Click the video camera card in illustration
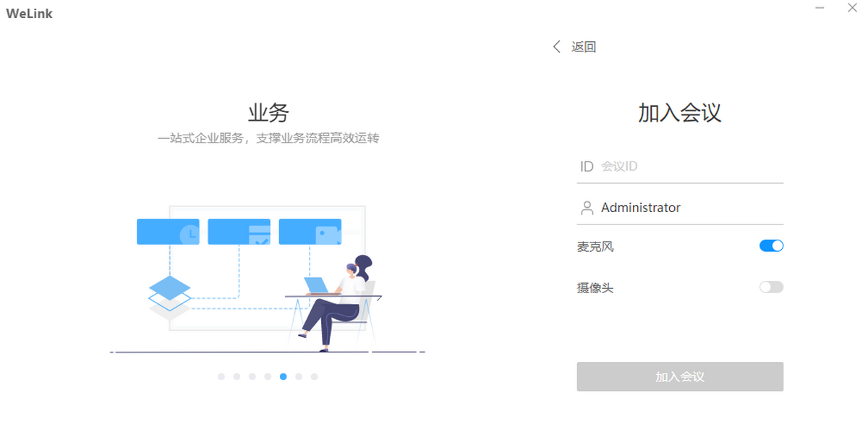 (x=310, y=232)
